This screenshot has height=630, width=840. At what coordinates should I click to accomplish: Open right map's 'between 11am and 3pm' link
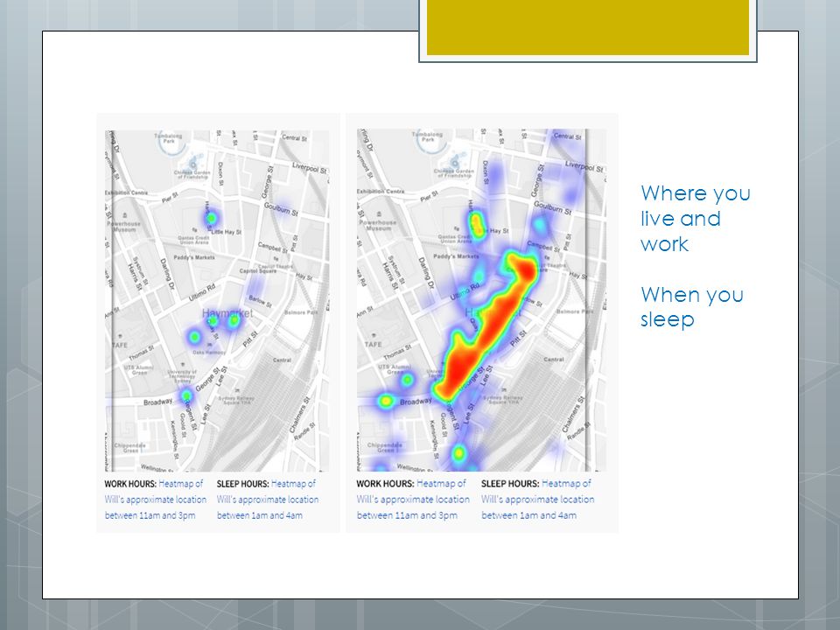407,515
